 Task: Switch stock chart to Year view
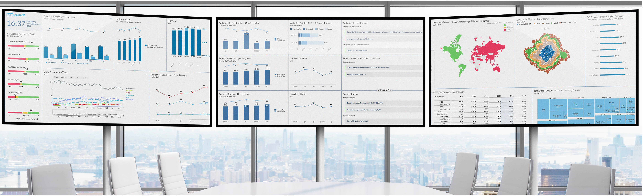point(71,77)
